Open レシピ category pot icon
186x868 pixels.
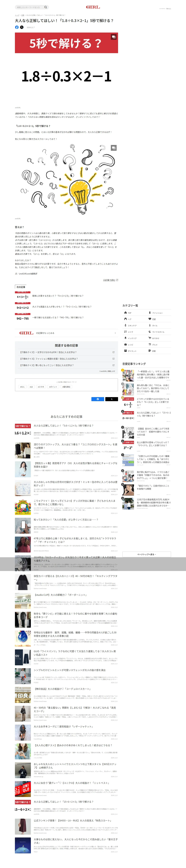click(x=126, y=344)
